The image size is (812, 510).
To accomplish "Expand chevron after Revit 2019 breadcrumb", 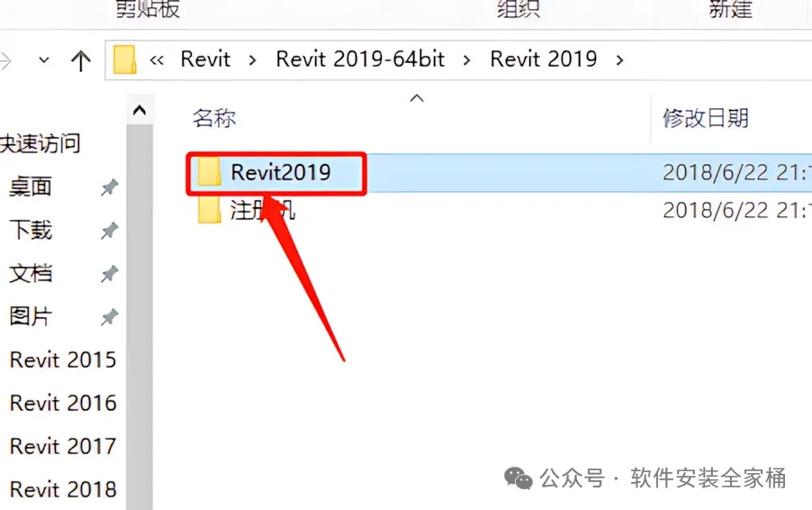I will tap(619, 60).
